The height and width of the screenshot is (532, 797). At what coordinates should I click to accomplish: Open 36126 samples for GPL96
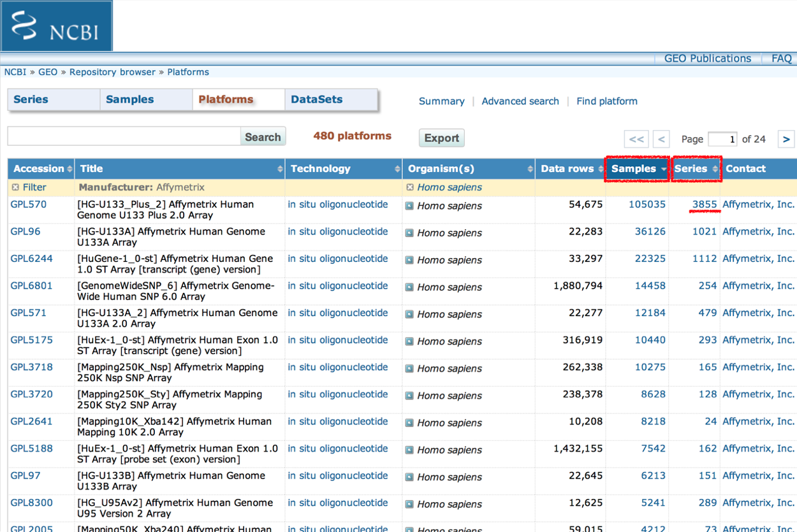point(650,231)
